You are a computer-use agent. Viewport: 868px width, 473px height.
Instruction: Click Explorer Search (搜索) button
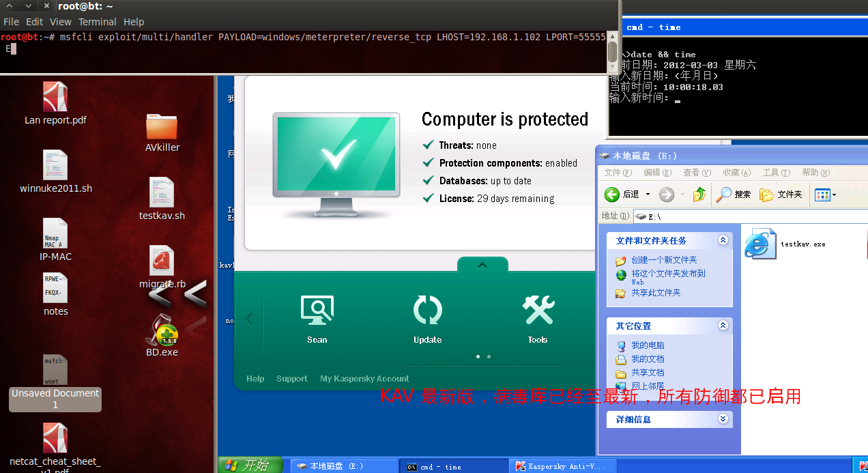point(734,195)
